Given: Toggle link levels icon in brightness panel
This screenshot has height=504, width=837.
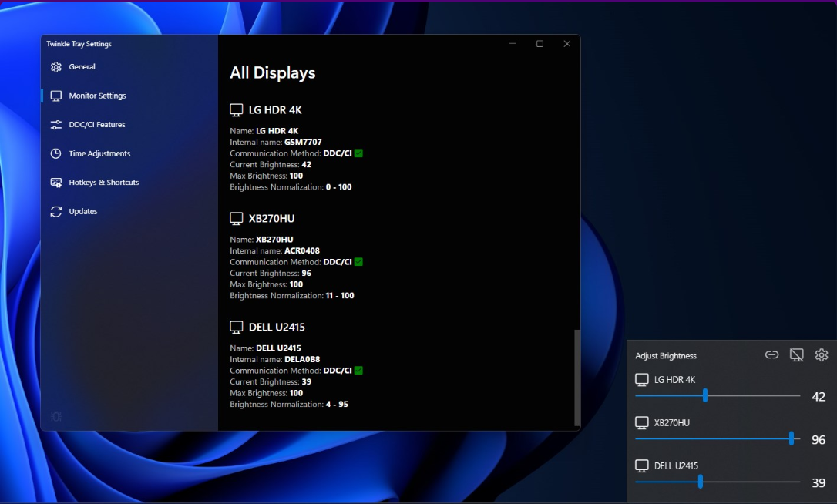Looking at the screenshot, I should point(772,355).
